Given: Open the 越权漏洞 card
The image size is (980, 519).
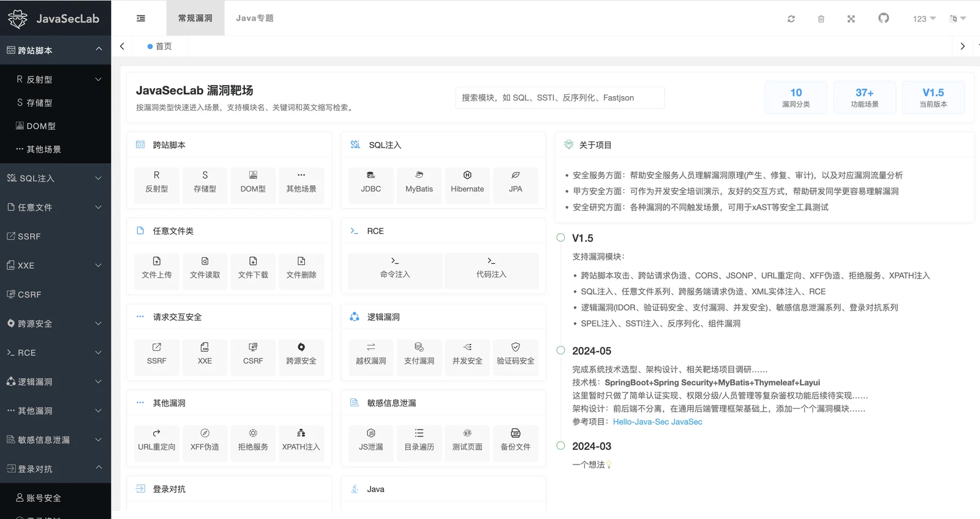Looking at the screenshot, I should click(x=371, y=357).
